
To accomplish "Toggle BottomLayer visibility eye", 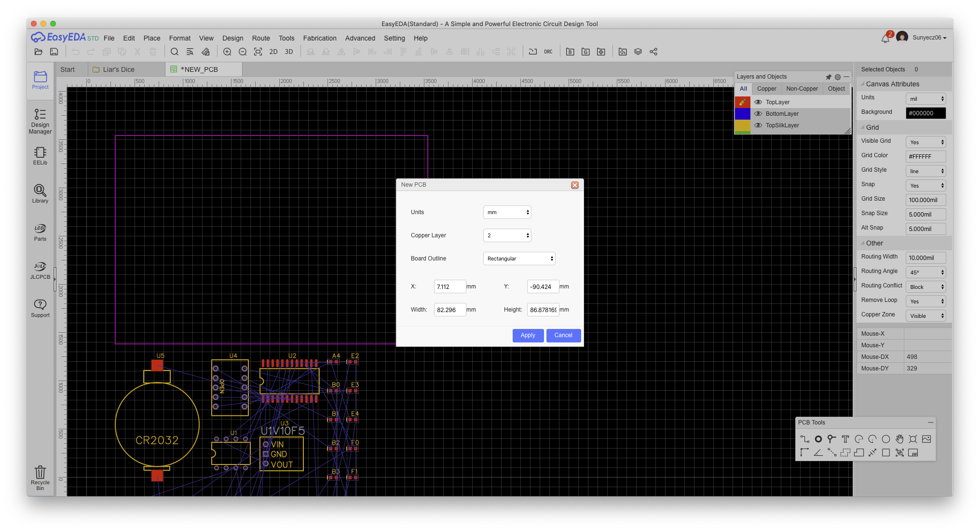I will pos(758,114).
